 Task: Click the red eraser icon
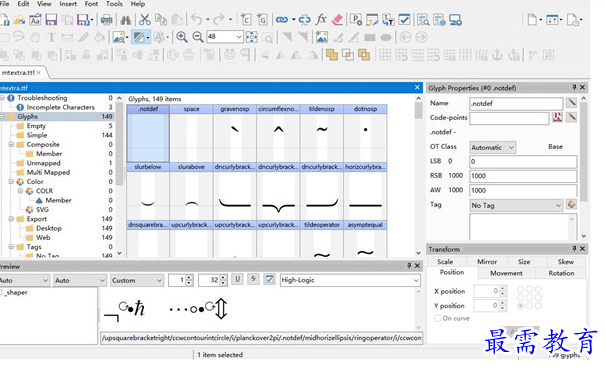(x=337, y=19)
